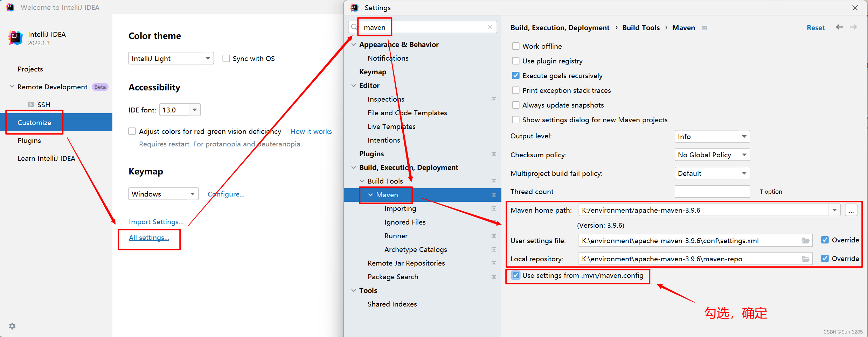Select Ignored Files under Maven
The image size is (868, 337).
click(x=405, y=222)
